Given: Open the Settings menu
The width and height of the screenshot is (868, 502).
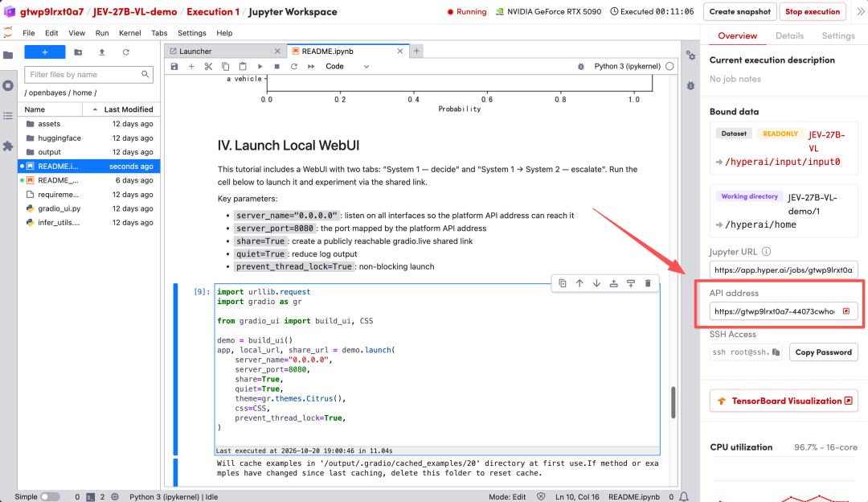Looking at the screenshot, I should coord(191,33).
